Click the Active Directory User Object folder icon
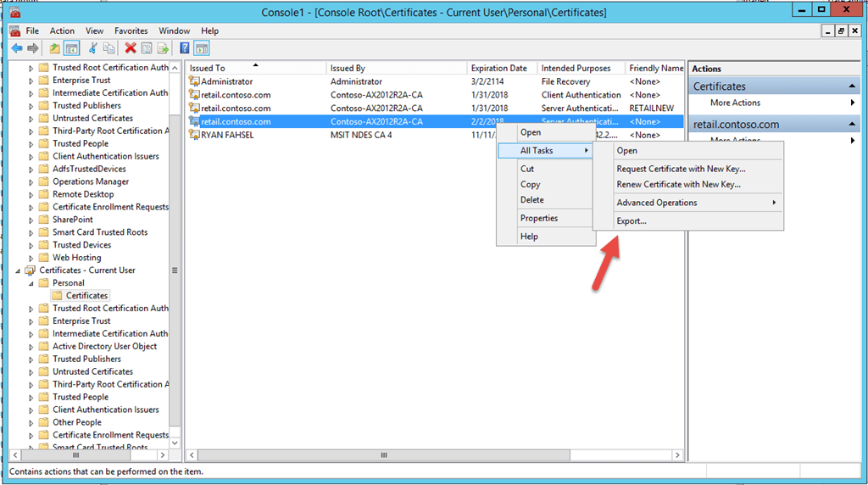The width and height of the screenshot is (868, 485). (44, 346)
